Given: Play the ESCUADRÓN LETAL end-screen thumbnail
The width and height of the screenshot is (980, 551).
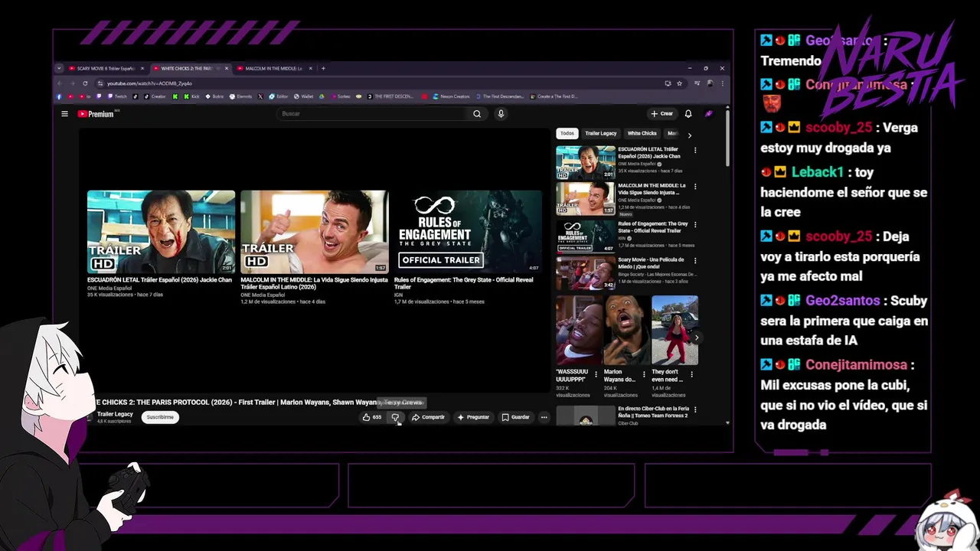Looking at the screenshot, I should 162,232.
